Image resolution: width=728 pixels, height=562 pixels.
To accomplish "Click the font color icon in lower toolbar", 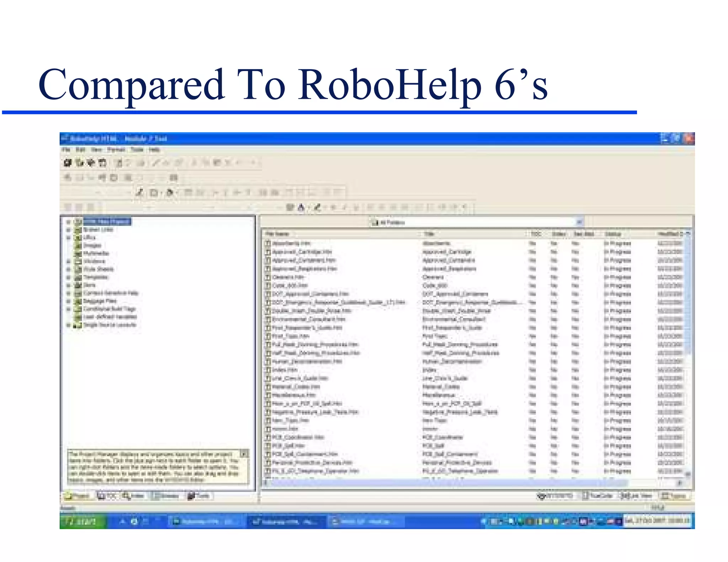I will (x=301, y=207).
